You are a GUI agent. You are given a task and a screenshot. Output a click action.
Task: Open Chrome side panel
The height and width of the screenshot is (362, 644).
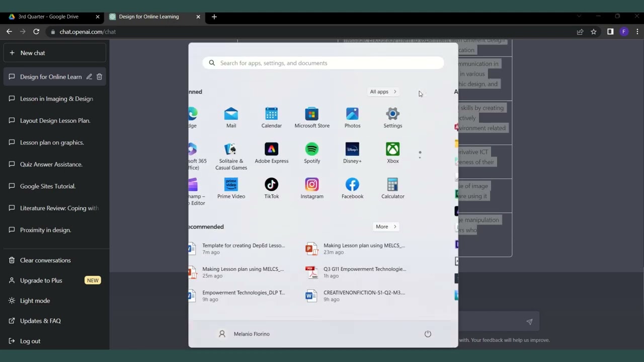click(x=610, y=32)
